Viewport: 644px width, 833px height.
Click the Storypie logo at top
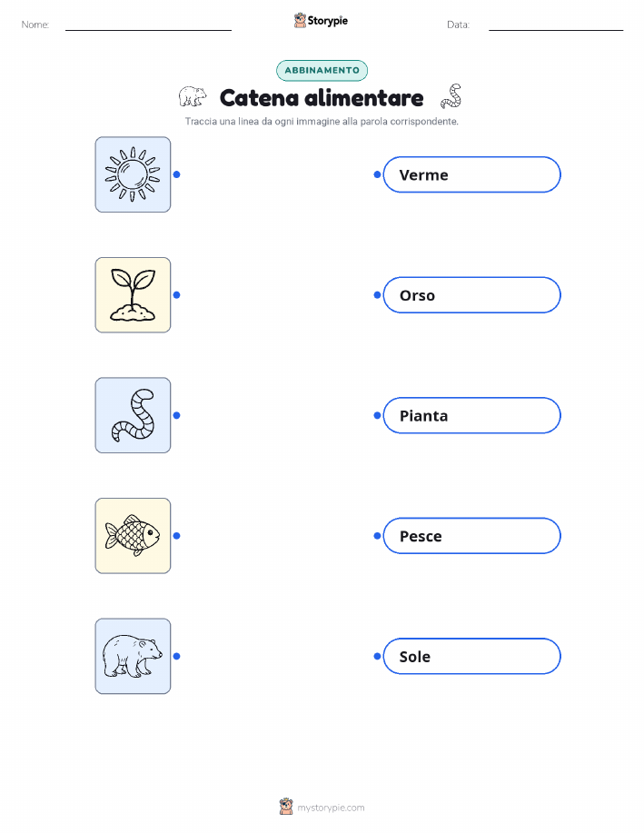click(x=321, y=21)
